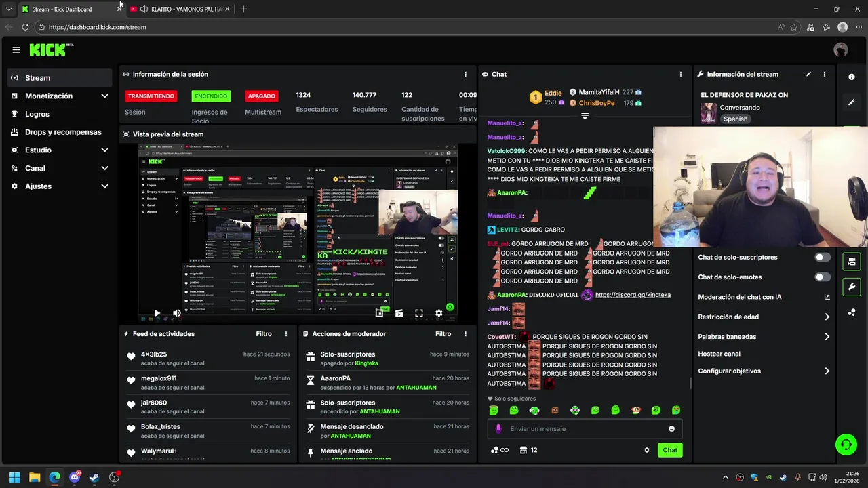Click the pencil icon in right sidebar
The image size is (868, 488).
tap(852, 102)
